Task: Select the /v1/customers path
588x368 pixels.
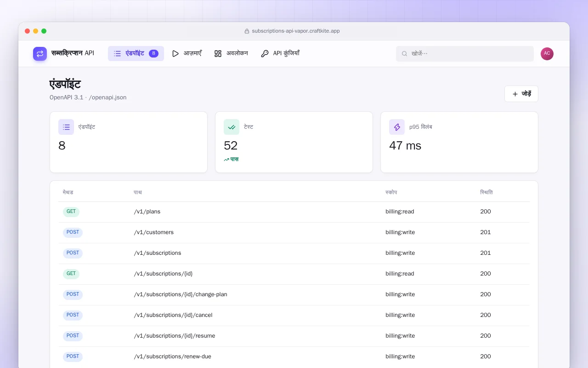Action: click(x=154, y=232)
